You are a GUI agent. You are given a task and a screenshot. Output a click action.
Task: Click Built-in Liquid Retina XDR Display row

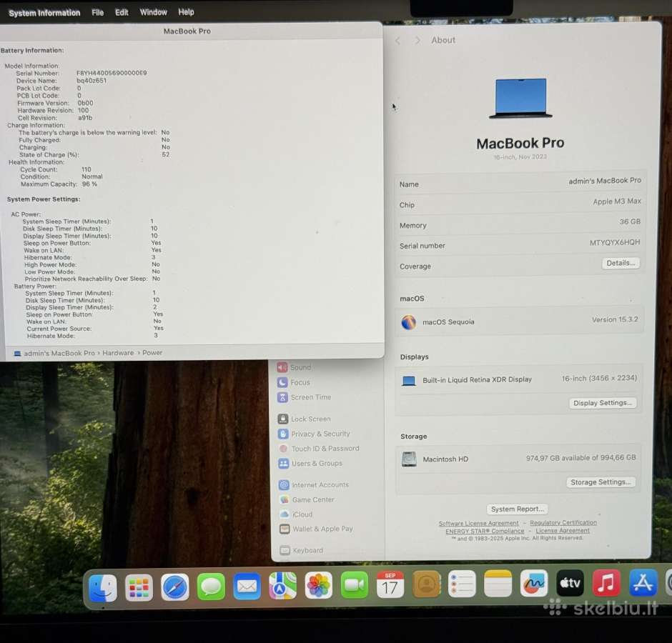520,379
